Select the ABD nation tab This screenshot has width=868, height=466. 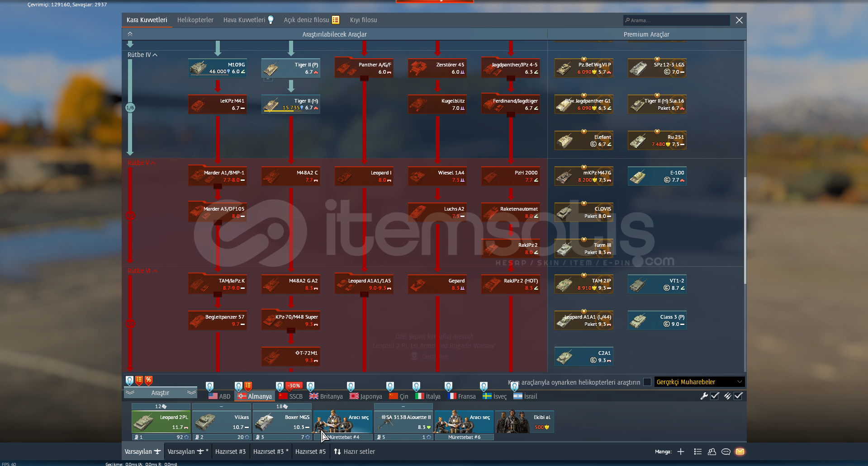tap(219, 396)
